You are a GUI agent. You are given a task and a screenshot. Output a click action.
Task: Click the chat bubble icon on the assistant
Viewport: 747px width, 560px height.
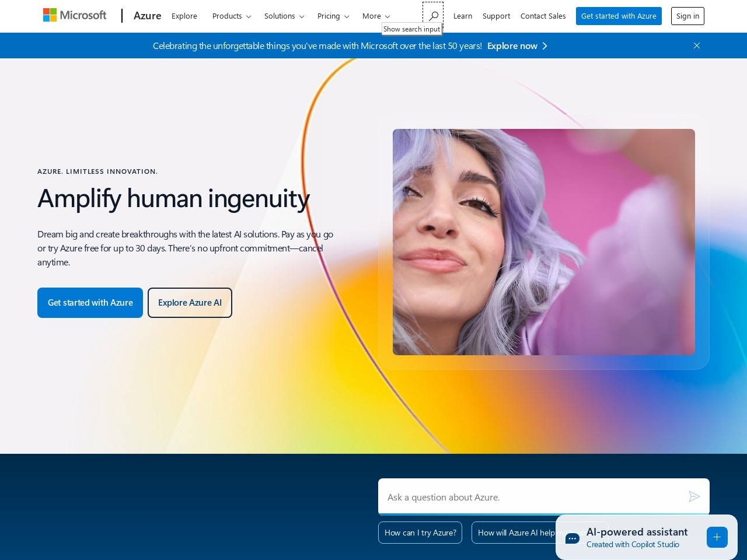coord(572,538)
